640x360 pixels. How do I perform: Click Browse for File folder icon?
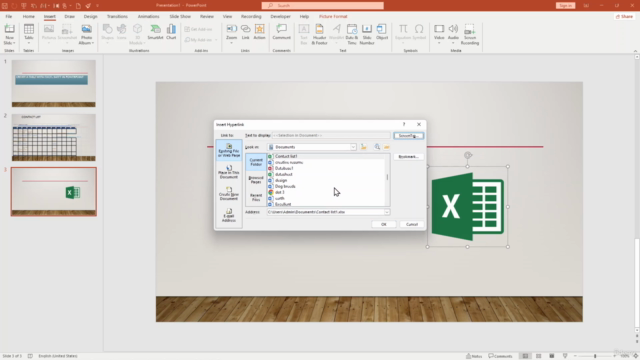tap(387, 147)
